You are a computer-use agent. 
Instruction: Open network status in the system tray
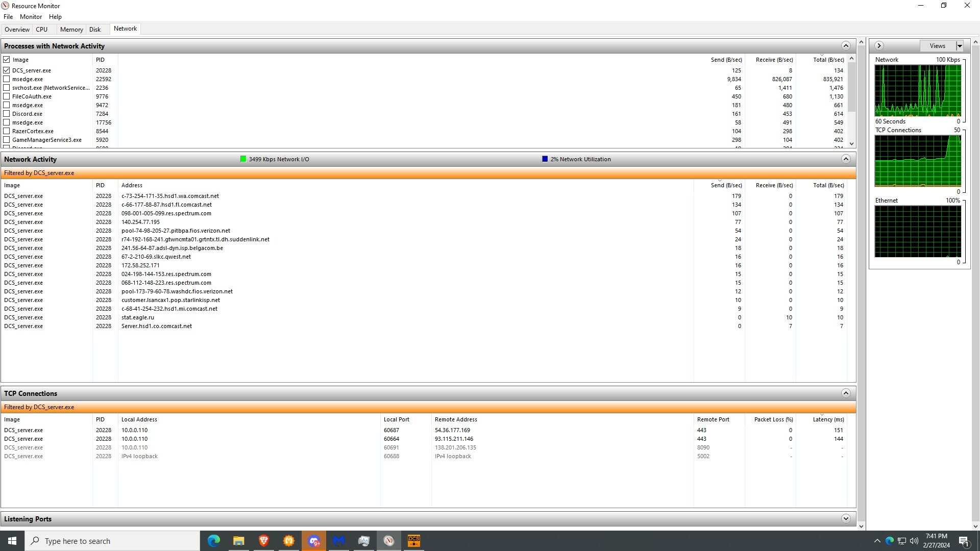pyautogui.click(x=902, y=541)
